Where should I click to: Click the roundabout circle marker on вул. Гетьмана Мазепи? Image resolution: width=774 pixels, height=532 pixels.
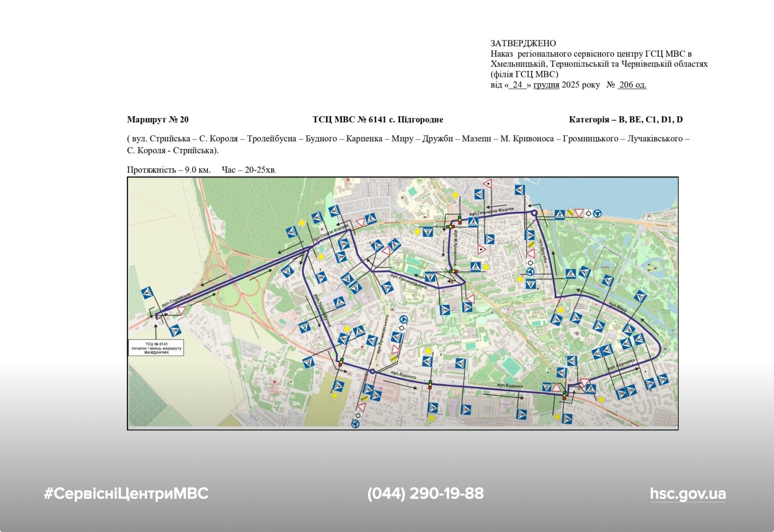(534, 213)
